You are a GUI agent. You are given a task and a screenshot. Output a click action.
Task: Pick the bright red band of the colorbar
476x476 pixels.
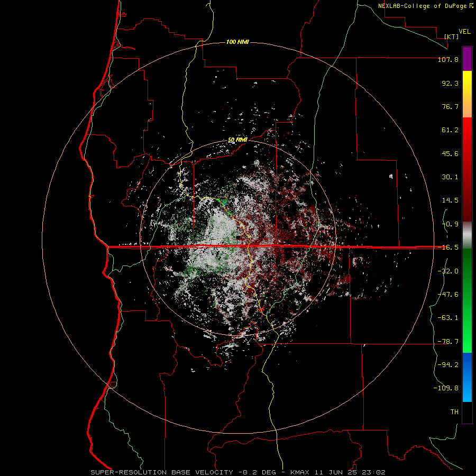467,169
